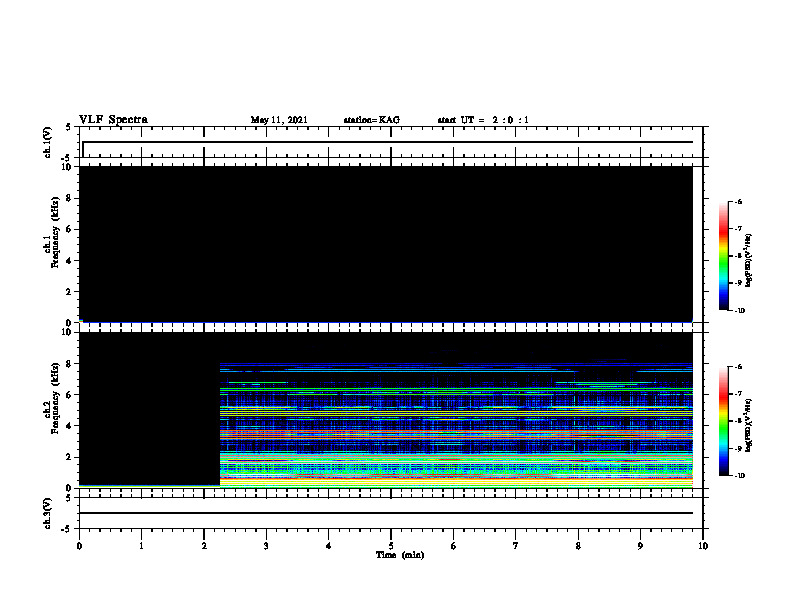Screen dimensions: 792x612
Task: Click time axis tick label "8"
Action: 578,546
